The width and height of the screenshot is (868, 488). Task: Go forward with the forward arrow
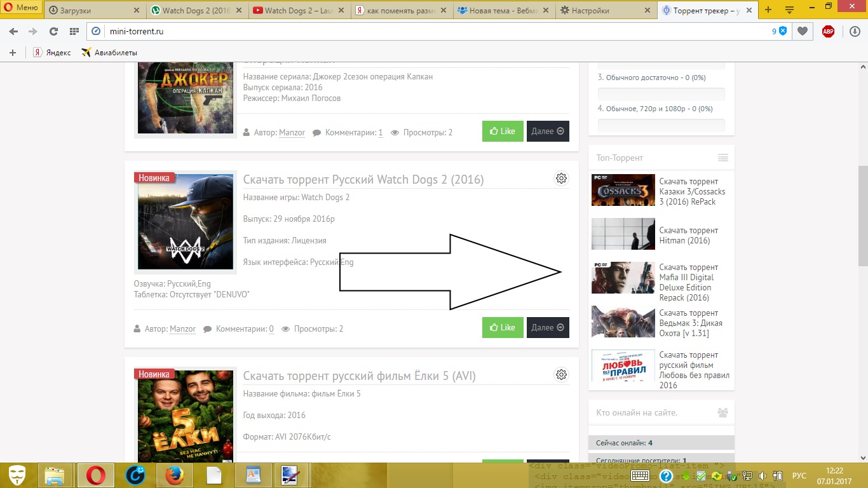(33, 31)
